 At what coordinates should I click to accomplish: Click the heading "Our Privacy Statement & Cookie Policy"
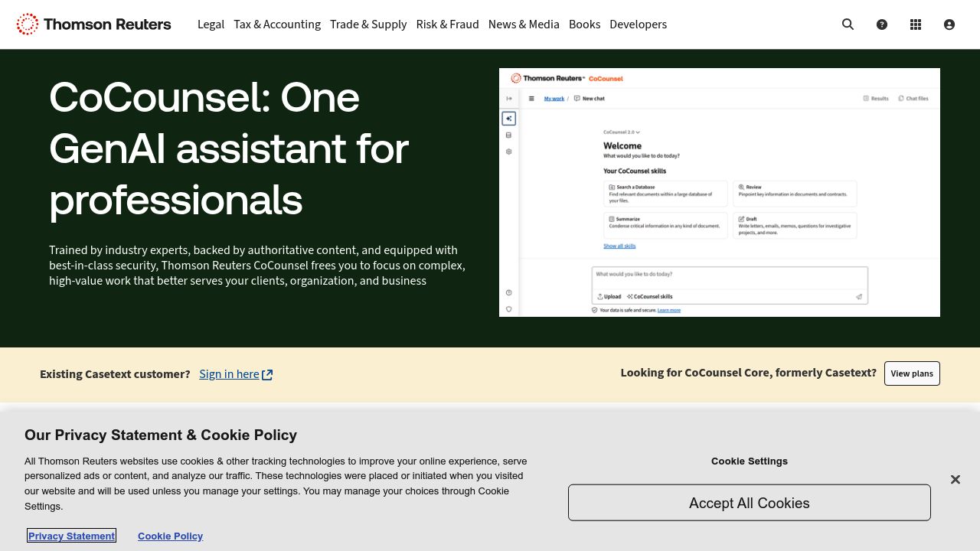pyautogui.click(x=161, y=435)
